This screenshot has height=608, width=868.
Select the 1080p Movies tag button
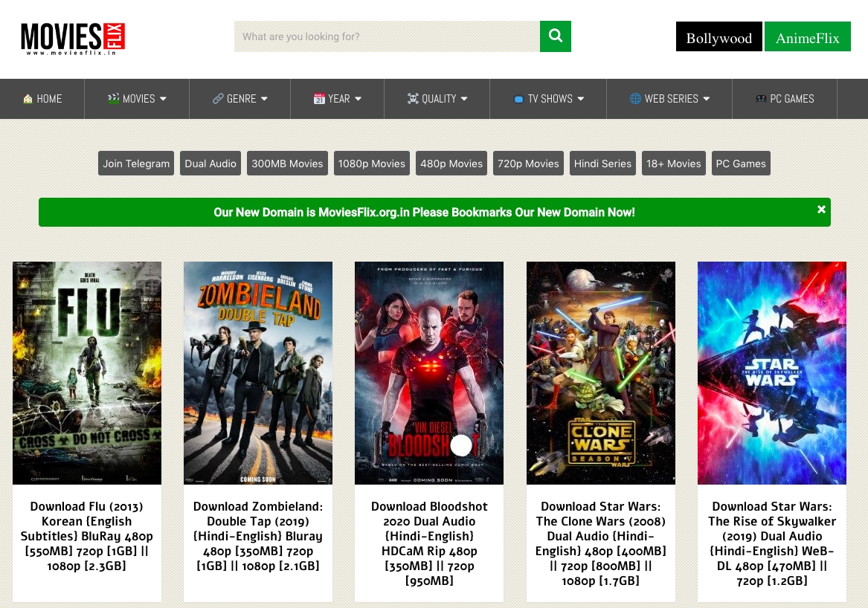click(x=371, y=164)
